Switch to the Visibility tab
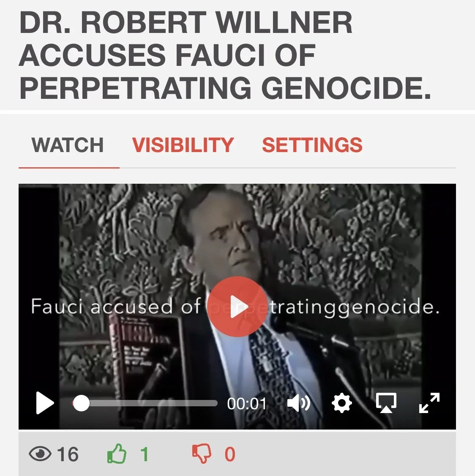Image resolution: width=475 pixels, height=476 pixels. [183, 145]
